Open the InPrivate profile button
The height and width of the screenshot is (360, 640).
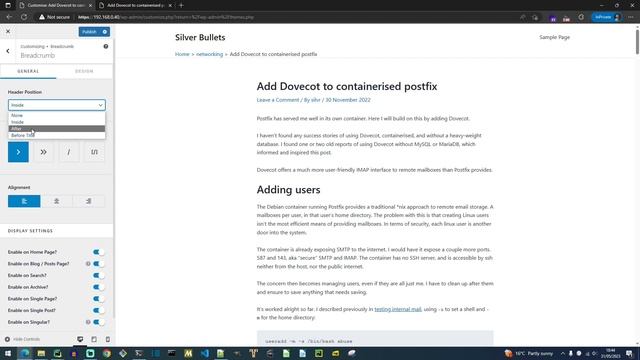pyautogui.click(x=607, y=17)
